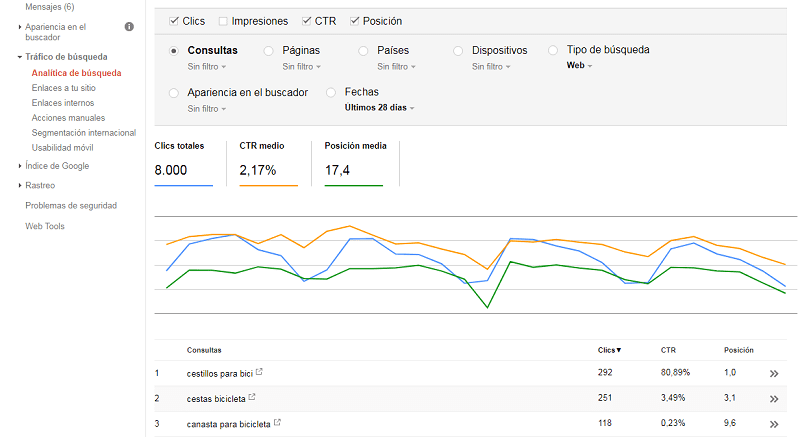Open the Fechas Últimos 28 días dropdown
Image resolution: width=800 pixels, height=437 pixels.
[x=379, y=108]
